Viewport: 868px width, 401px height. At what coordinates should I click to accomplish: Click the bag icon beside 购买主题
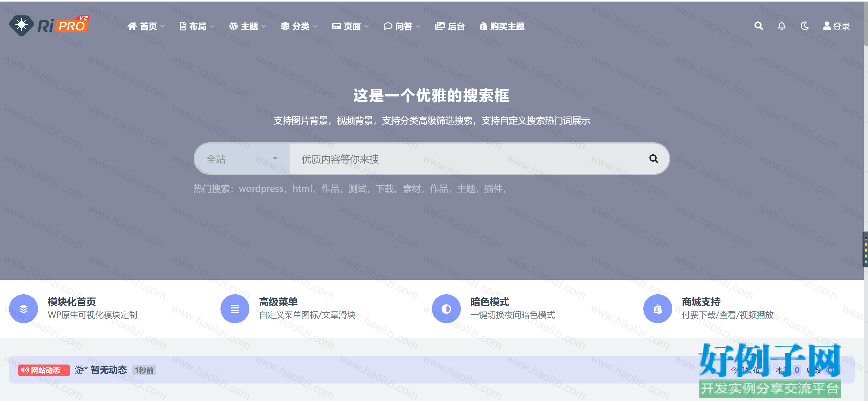click(483, 26)
